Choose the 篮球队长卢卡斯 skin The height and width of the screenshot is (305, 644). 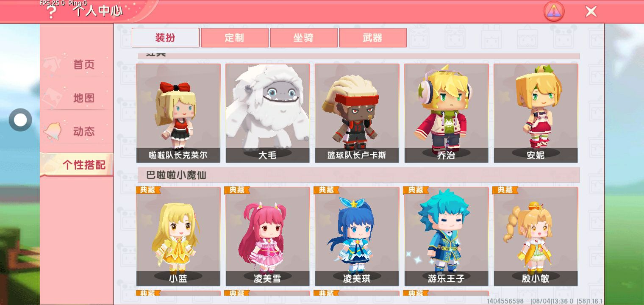(x=357, y=113)
